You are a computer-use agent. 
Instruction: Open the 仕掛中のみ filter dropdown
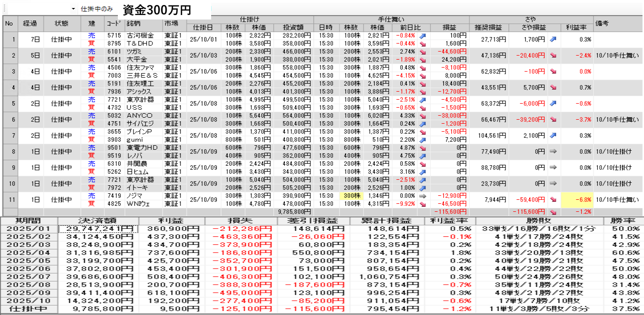coord(73,9)
